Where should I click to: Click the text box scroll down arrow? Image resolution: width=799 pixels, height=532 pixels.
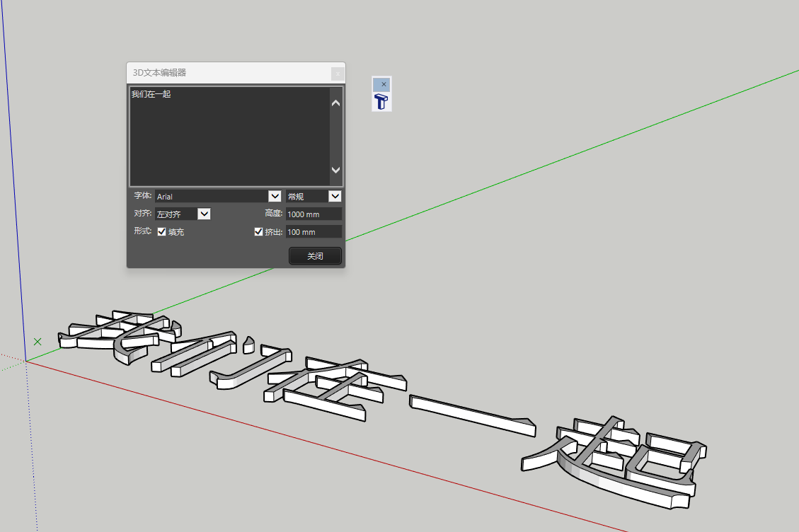click(335, 170)
